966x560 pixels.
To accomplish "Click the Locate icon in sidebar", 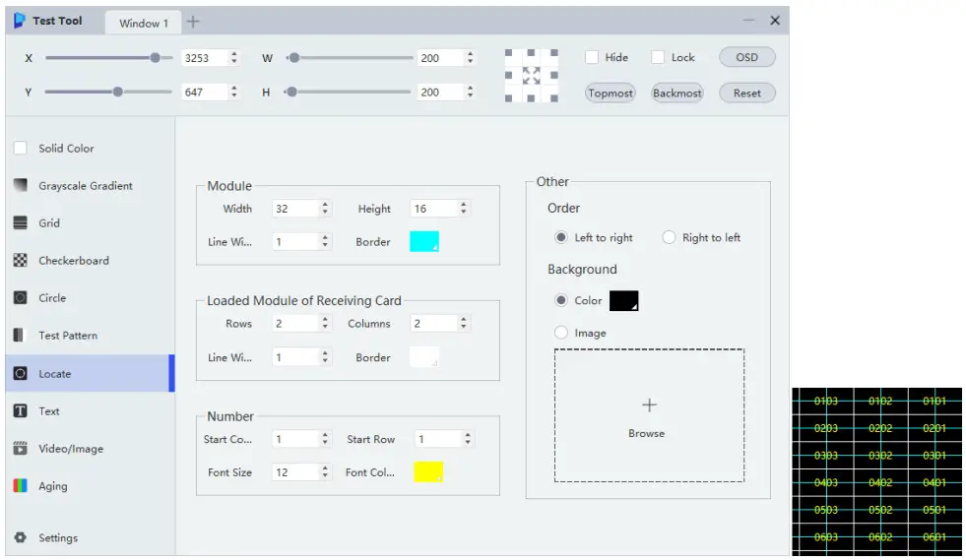I will click(x=21, y=373).
